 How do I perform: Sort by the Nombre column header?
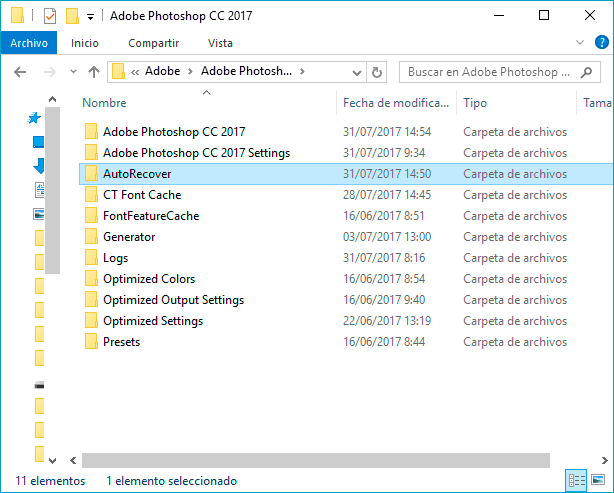coord(105,103)
